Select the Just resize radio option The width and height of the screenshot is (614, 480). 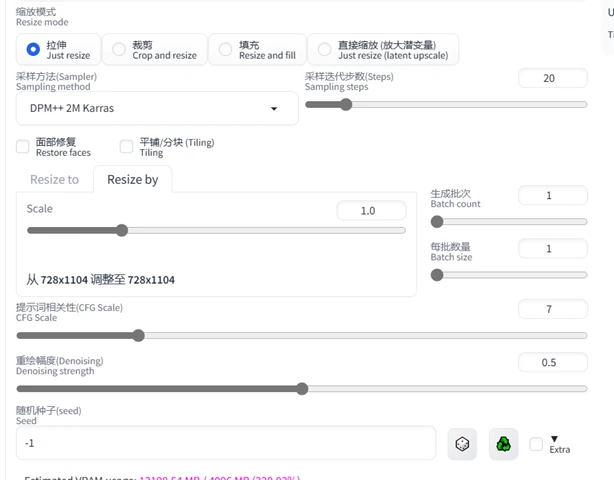click(x=33, y=50)
